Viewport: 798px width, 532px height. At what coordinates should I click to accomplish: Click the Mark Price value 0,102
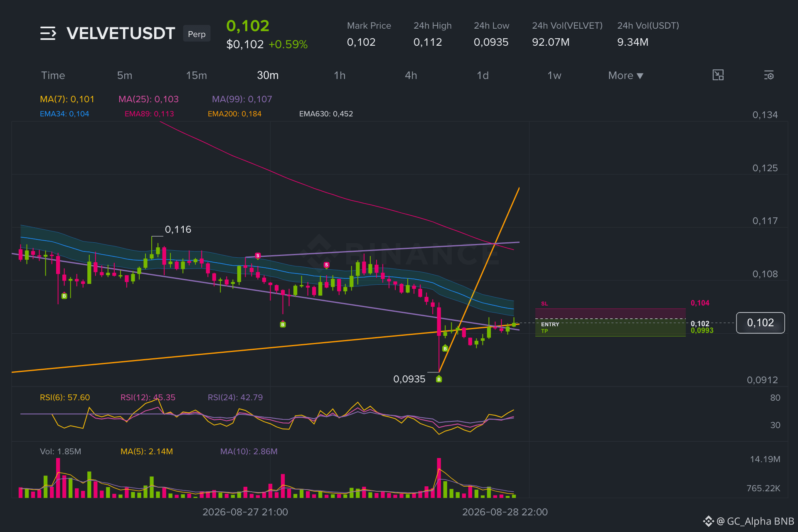(361, 42)
